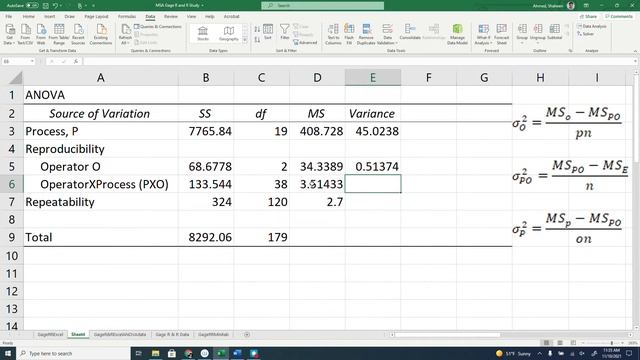This screenshot has height=360, width=640.
Task: Open the Name Box dropdown
Action: (x=32, y=61)
